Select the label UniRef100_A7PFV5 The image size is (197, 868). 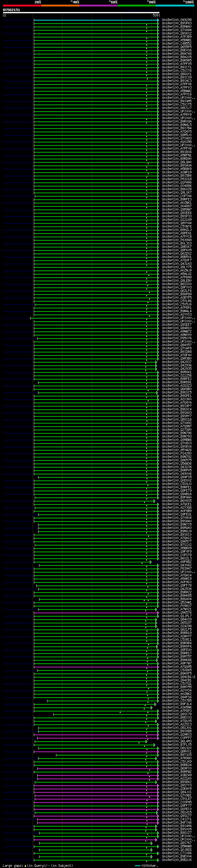177,64
